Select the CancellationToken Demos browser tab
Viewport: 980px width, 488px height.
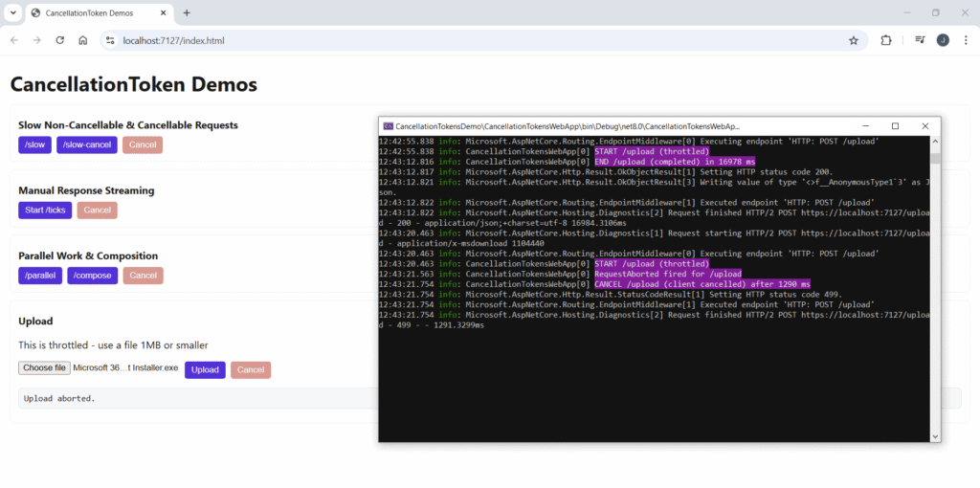tap(101, 13)
